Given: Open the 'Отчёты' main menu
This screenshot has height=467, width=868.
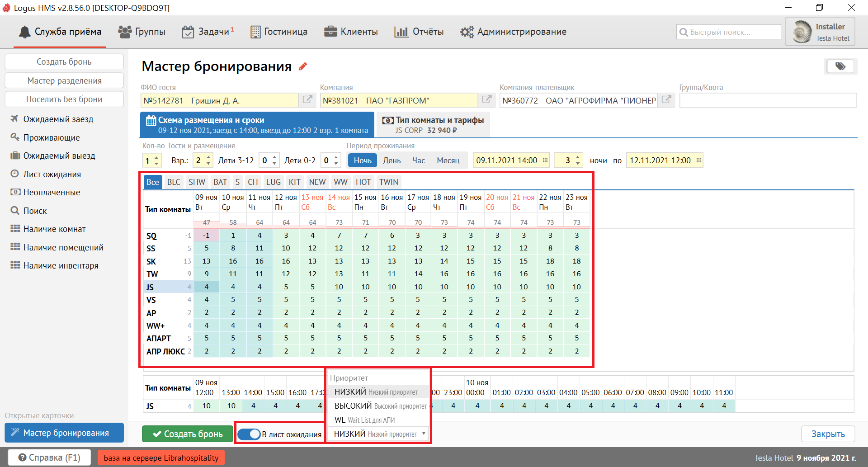Looking at the screenshot, I should coord(419,32).
